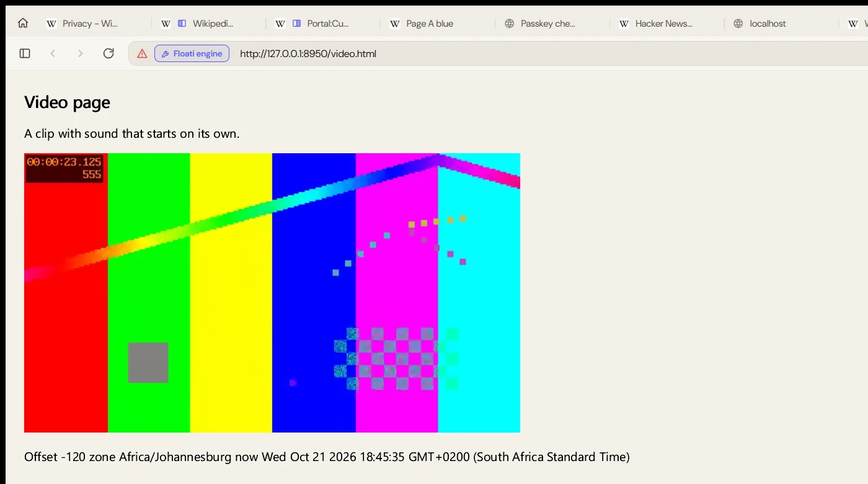Click the color bars video clip
Image resolution: width=868 pixels, height=484 pixels.
(x=272, y=293)
